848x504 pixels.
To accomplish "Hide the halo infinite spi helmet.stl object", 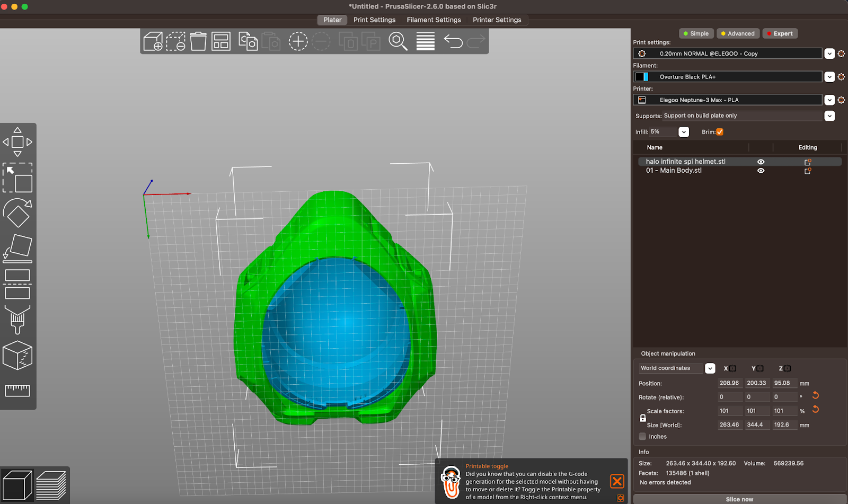I will click(761, 162).
